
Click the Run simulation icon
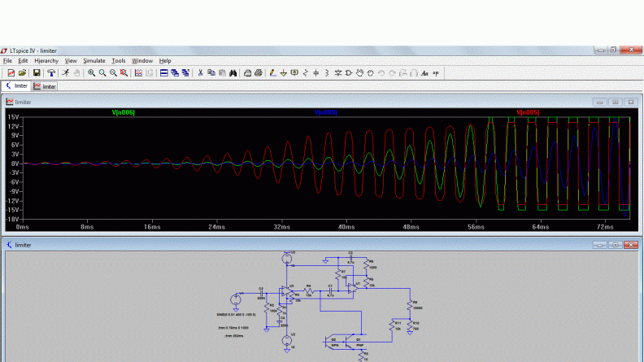[65, 72]
